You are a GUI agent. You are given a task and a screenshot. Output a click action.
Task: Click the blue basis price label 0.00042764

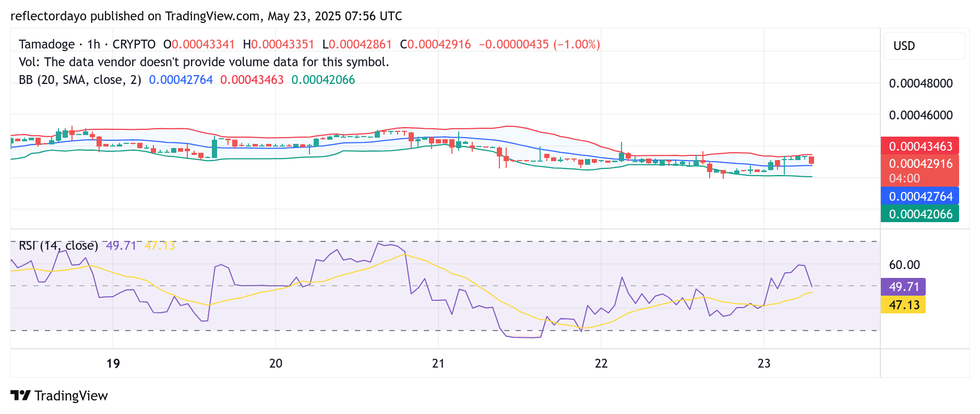click(920, 197)
